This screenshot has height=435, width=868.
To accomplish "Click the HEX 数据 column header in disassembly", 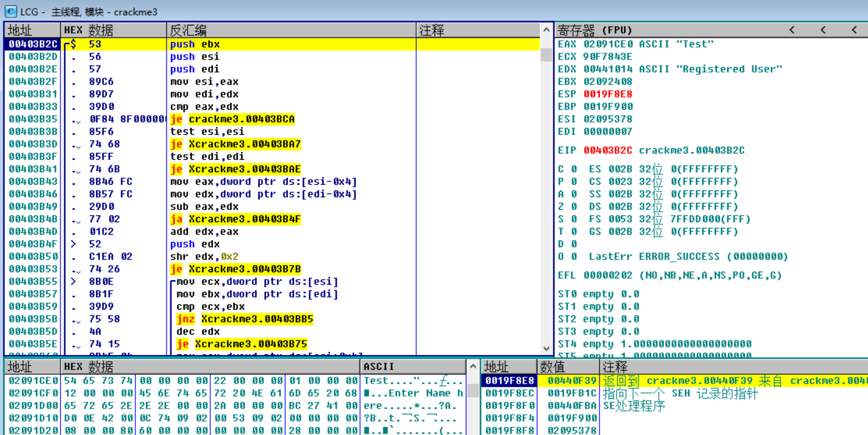I will click(x=113, y=30).
